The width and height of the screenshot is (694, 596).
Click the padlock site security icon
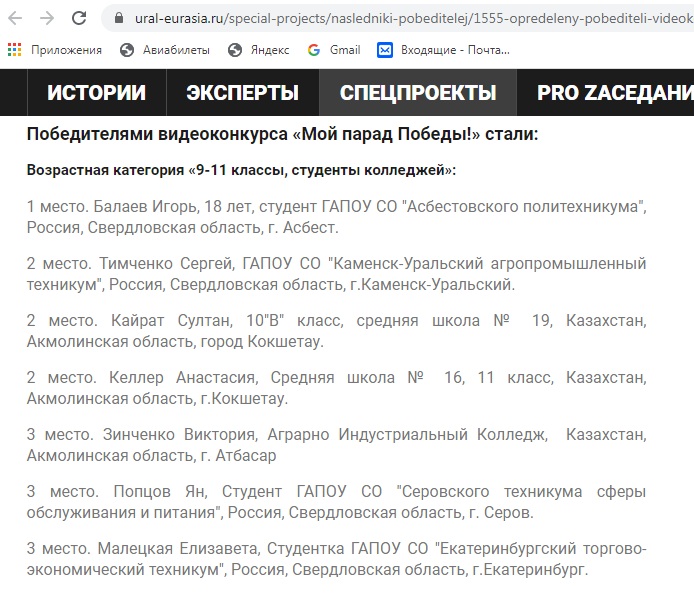[119, 18]
